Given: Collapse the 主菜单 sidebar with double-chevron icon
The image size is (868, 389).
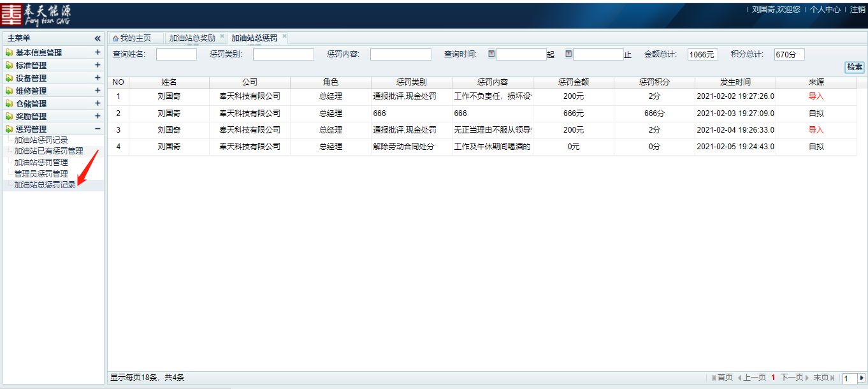Looking at the screenshot, I should [98, 38].
